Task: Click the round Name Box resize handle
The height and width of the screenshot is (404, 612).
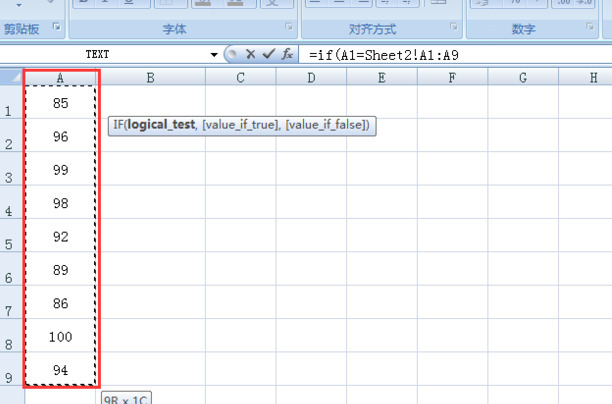Action: (232, 54)
